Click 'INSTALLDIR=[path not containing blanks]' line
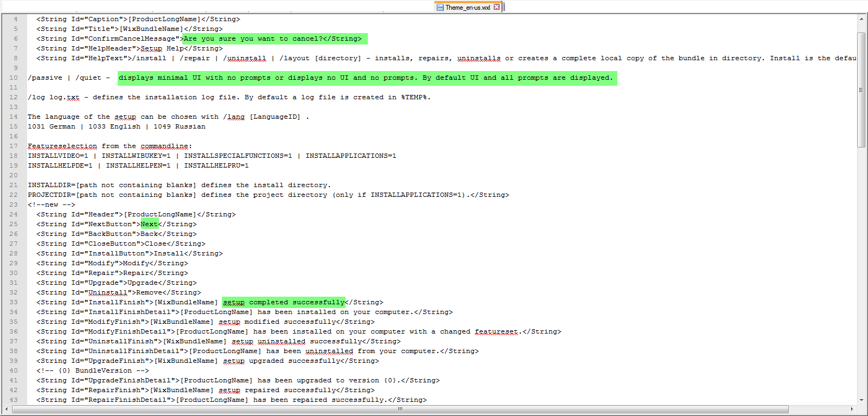This screenshot has width=868, height=416. [179, 185]
